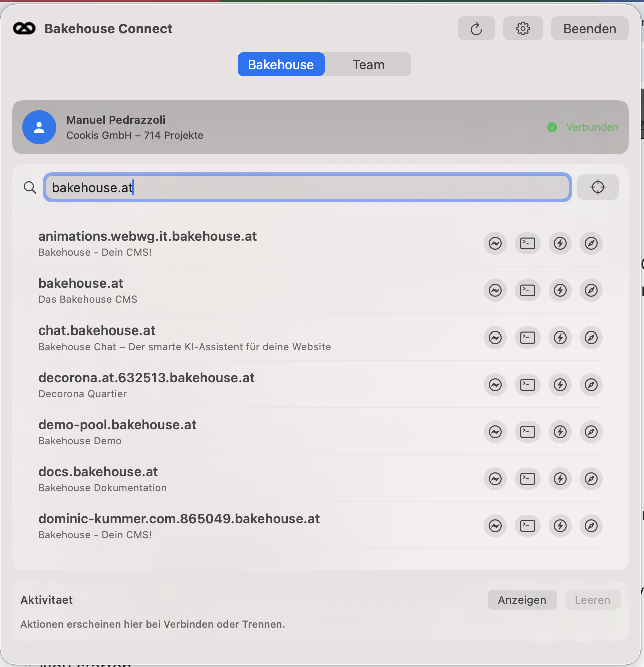This screenshot has height=667, width=644.
Task: Click the compass icon for decorona.at.632513.bakehouse.at
Action: [x=591, y=385]
